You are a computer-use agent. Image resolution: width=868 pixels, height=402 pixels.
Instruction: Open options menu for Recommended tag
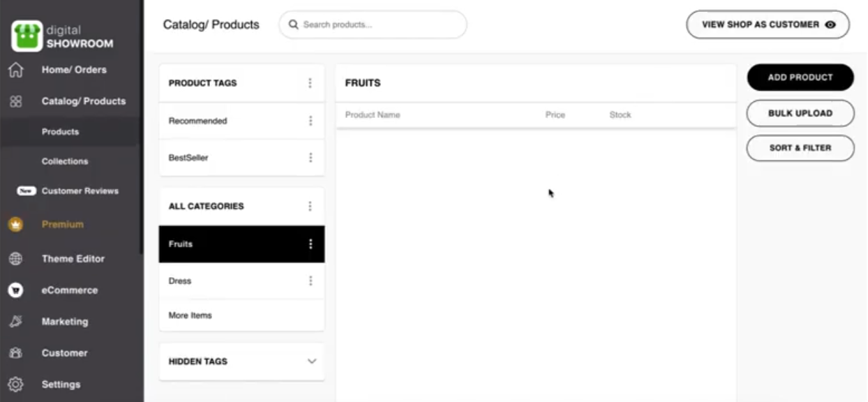310,121
